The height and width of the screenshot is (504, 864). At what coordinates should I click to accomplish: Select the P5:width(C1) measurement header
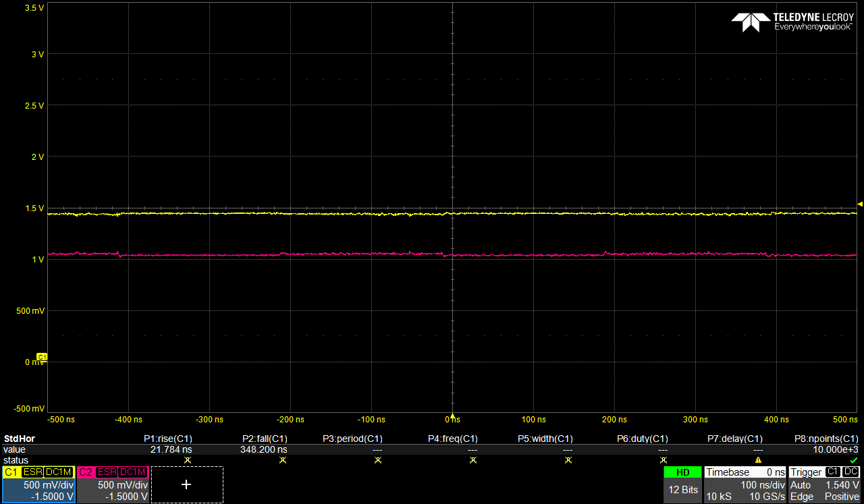click(545, 439)
